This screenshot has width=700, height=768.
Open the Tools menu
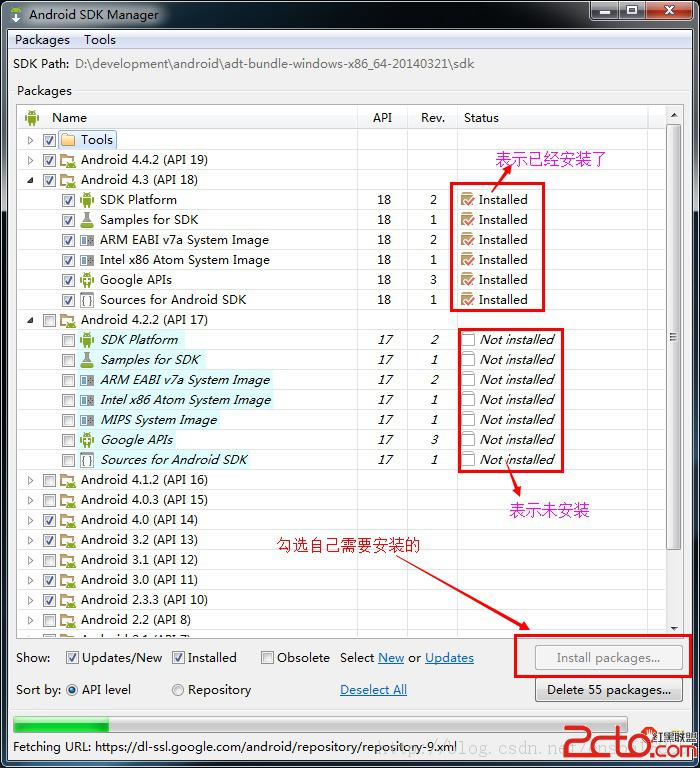coord(100,40)
